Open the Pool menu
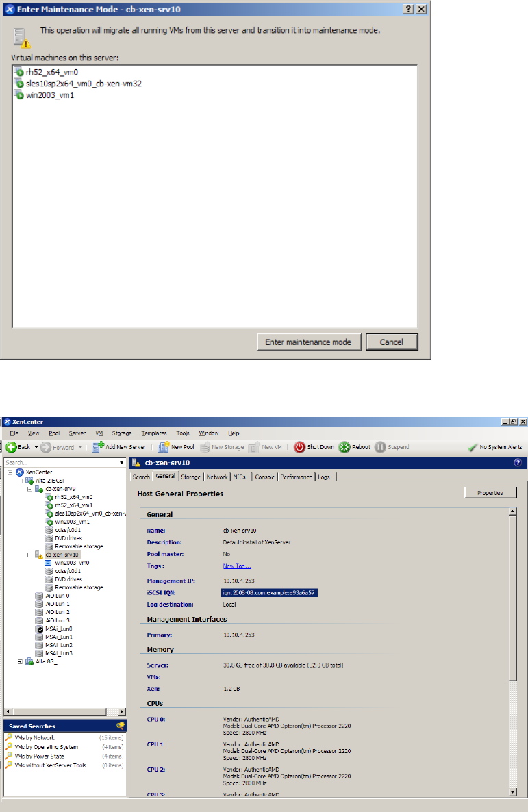 (54, 433)
